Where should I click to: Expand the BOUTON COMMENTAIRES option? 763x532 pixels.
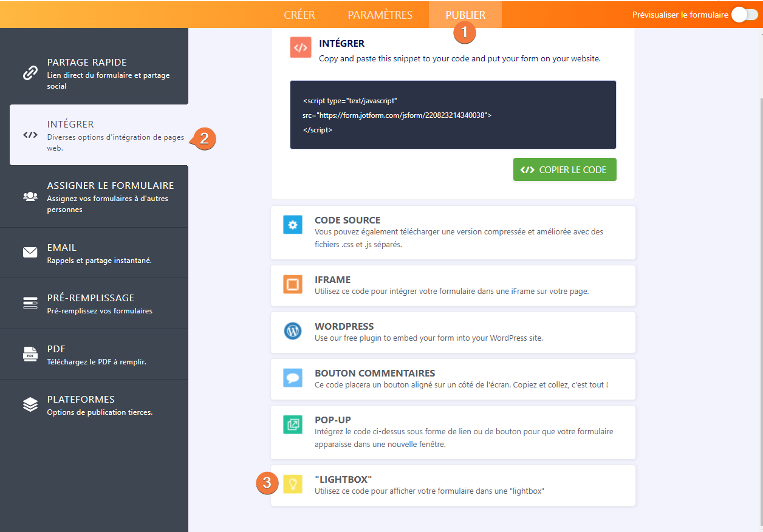[x=453, y=379]
